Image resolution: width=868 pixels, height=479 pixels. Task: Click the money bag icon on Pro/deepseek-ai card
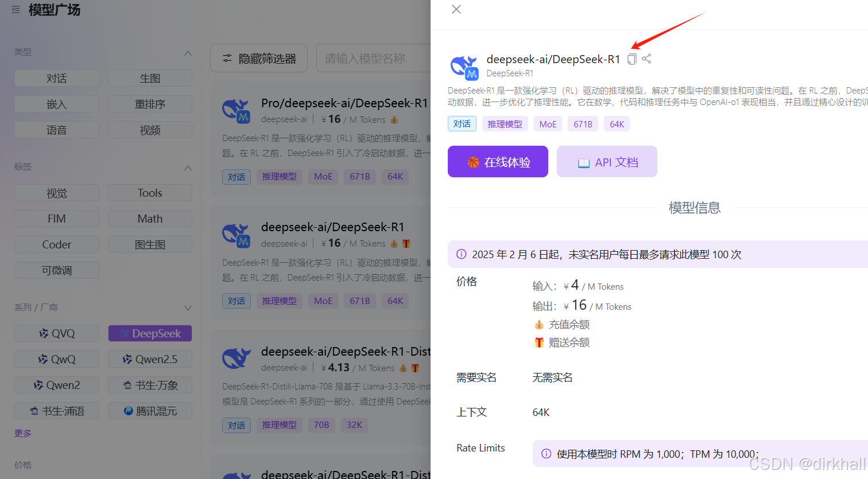(x=394, y=120)
